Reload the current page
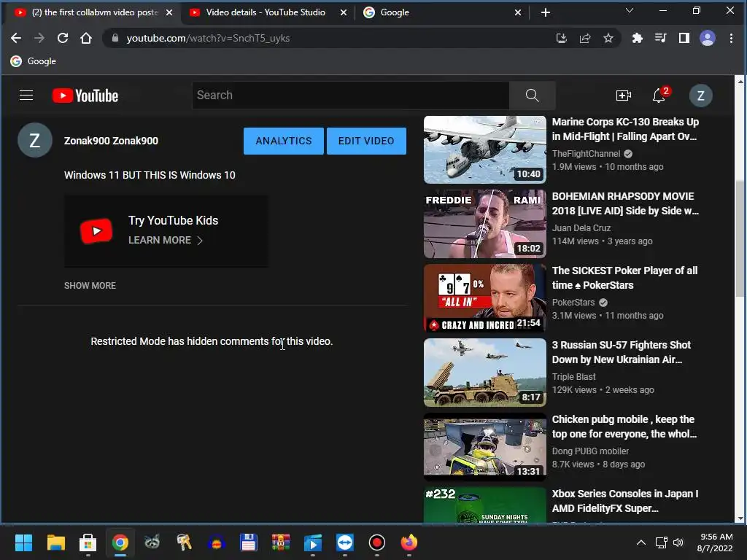The width and height of the screenshot is (747, 560). click(63, 38)
